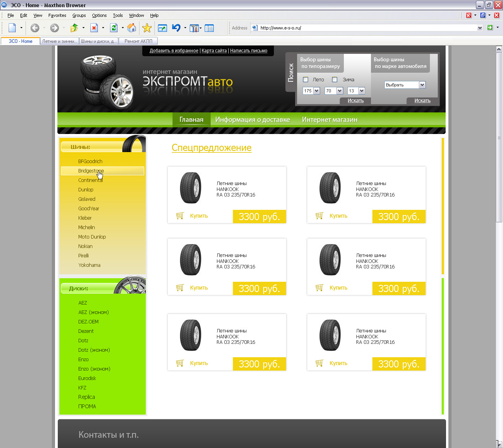This screenshot has height=448, width=503.
Task: Click cart icon of bottom-left tire offer
Action: [x=180, y=363]
